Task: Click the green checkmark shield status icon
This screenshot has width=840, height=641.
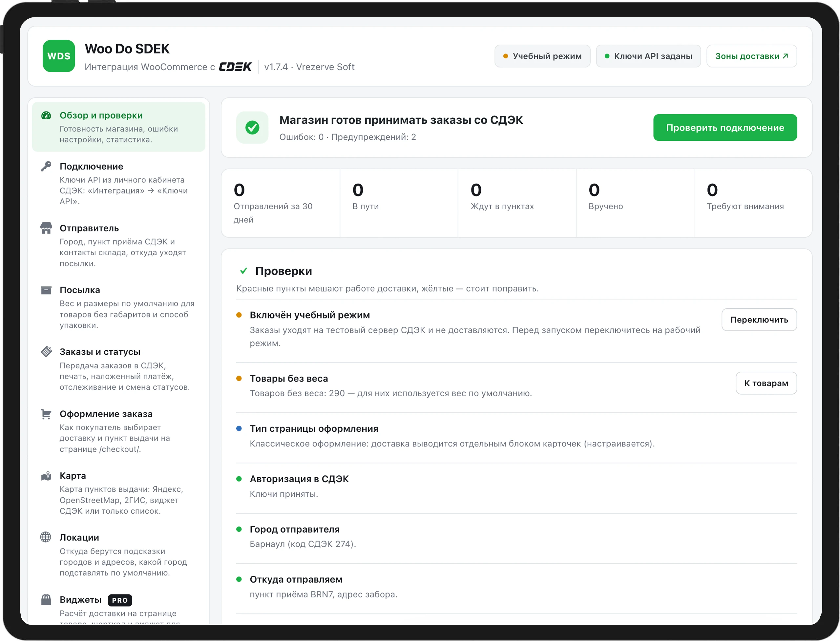Action: [x=252, y=127]
